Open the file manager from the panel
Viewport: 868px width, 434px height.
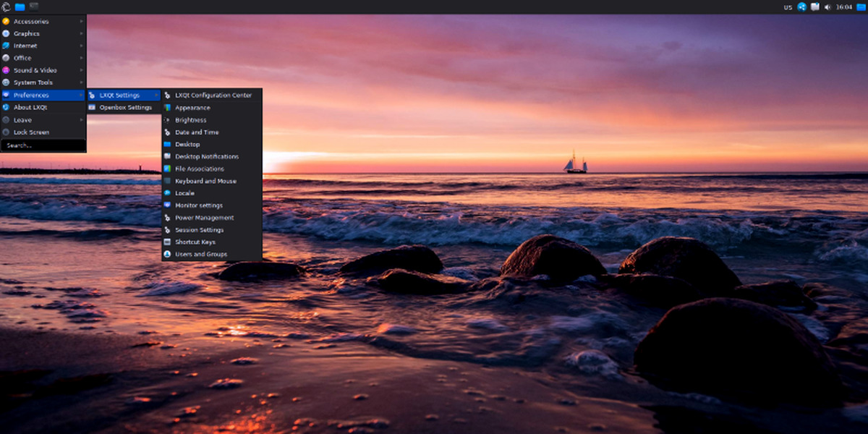point(20,7)
